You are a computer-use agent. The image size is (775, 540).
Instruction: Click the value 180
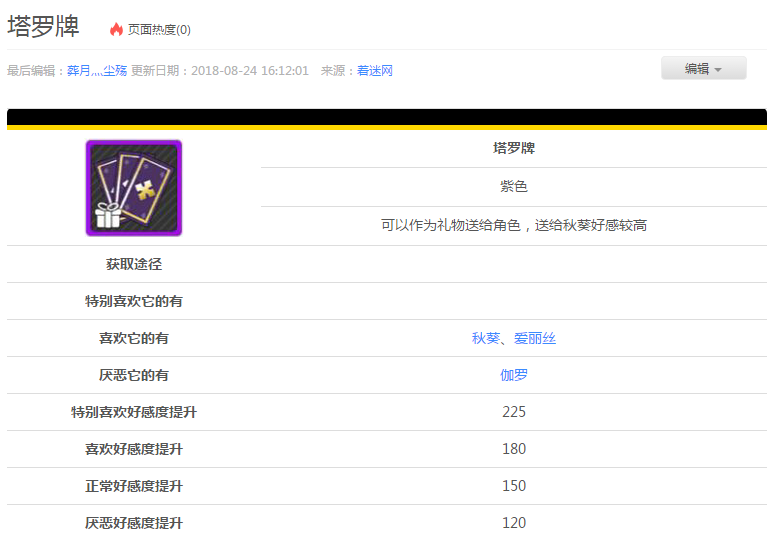(x=514, y=449)
